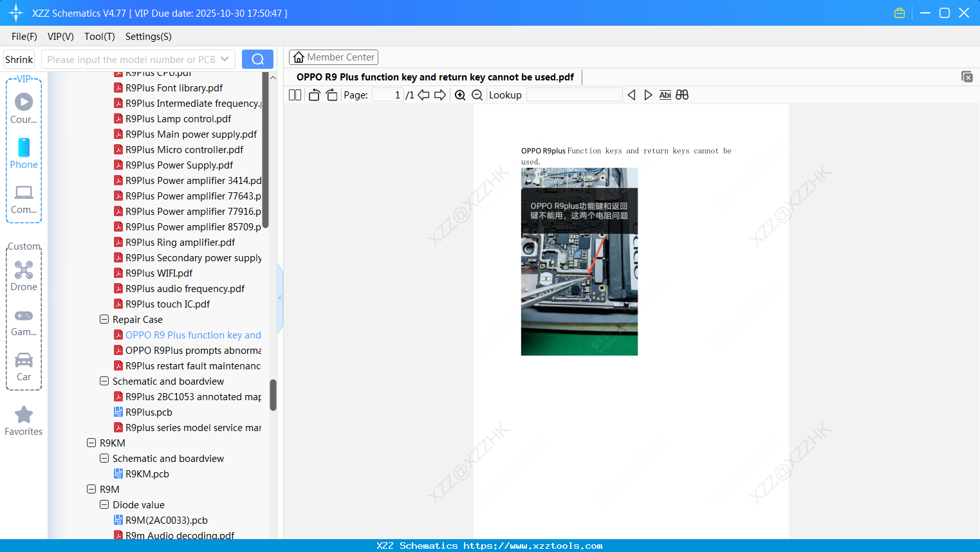Open the Member Center
This screenshot has height=552, width=980.
[333, 57]
